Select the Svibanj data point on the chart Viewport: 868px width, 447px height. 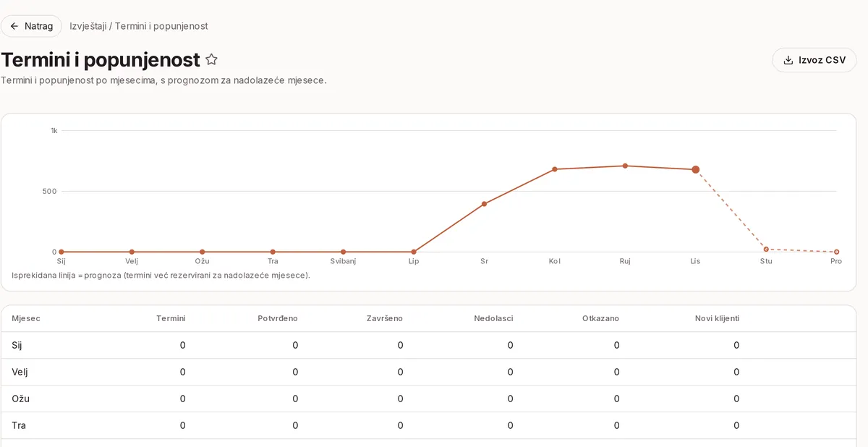click(343, 252)
